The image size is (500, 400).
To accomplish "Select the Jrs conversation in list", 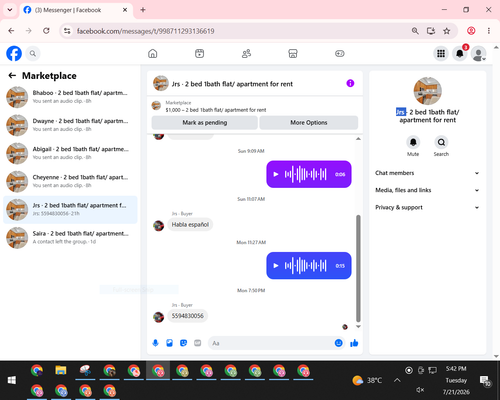I will (70, 210).
